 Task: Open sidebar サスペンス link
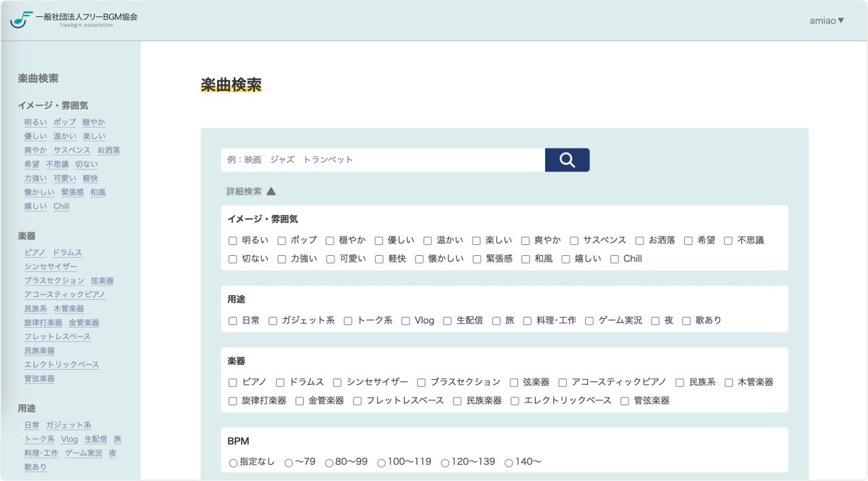coord(72,150)
